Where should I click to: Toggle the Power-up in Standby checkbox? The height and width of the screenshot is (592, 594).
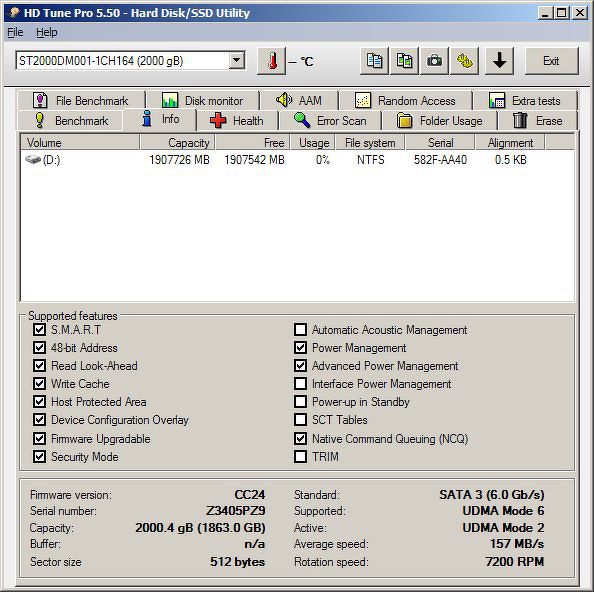[300, 401]
